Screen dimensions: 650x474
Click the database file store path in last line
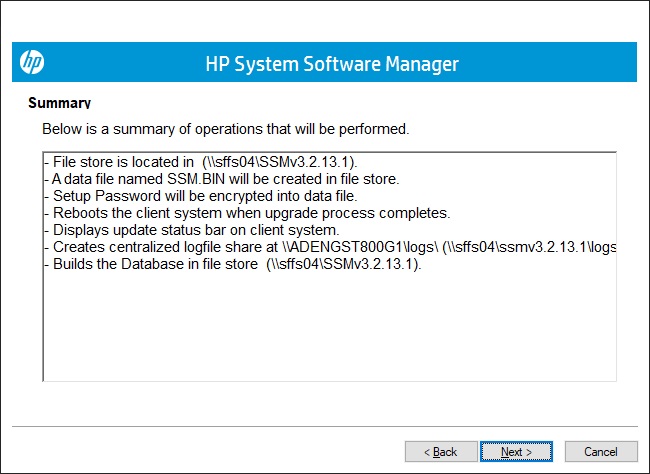tap(345, 264)
